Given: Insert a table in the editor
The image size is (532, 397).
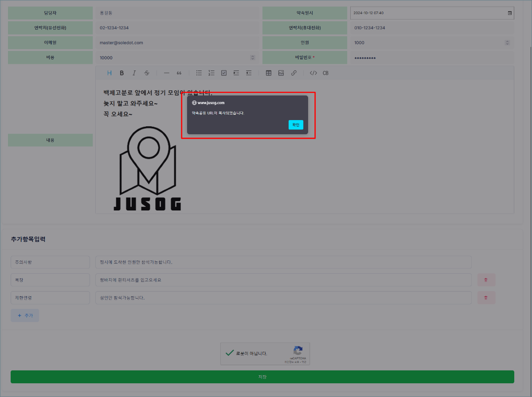Looking at the screenshot, I should point(269,73).
